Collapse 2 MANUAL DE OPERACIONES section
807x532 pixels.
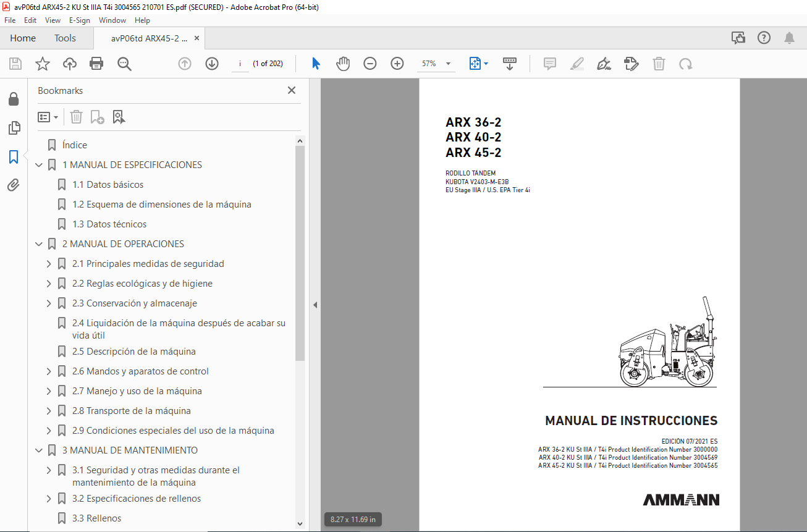point(39,244)
